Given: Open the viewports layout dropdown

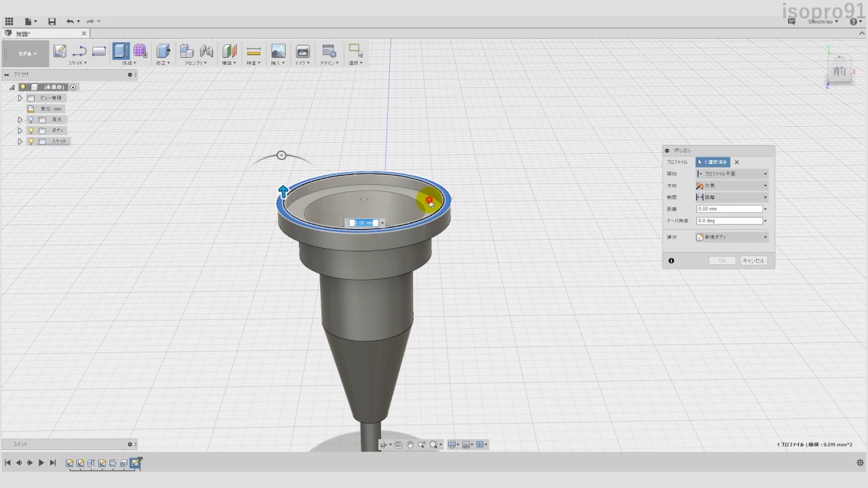Looking at the screenshot, I should tap(481, 445).
